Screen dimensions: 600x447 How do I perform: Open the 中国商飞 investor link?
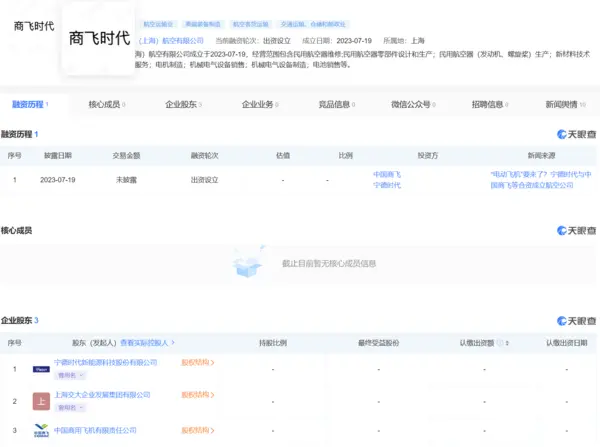(386, 174)
